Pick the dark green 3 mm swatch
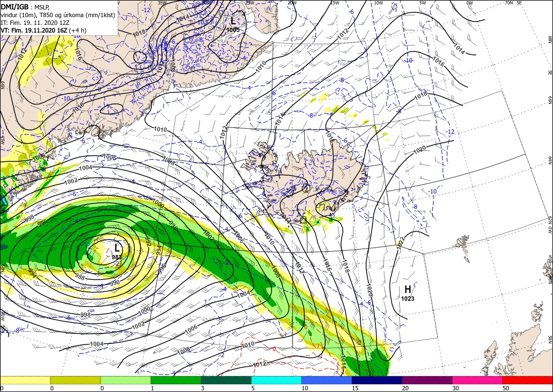Screen dimensions: 553x392 click(226, 380)
